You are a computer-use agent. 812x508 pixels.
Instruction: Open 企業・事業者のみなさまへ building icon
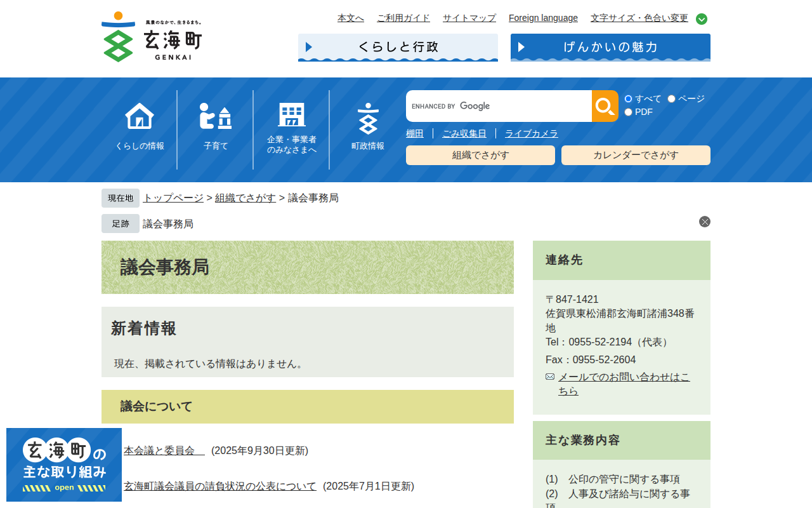[291, 116]
